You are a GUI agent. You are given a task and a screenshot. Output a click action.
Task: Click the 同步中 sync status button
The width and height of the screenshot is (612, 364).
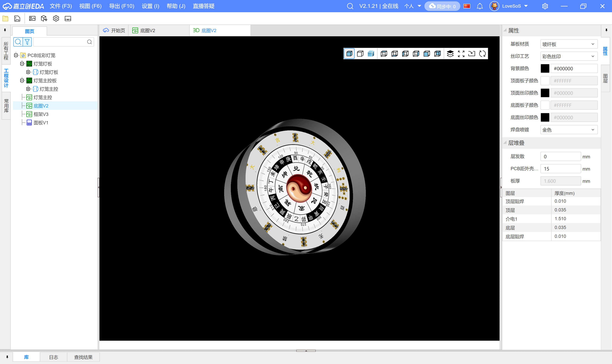click(x=442, y=6)
